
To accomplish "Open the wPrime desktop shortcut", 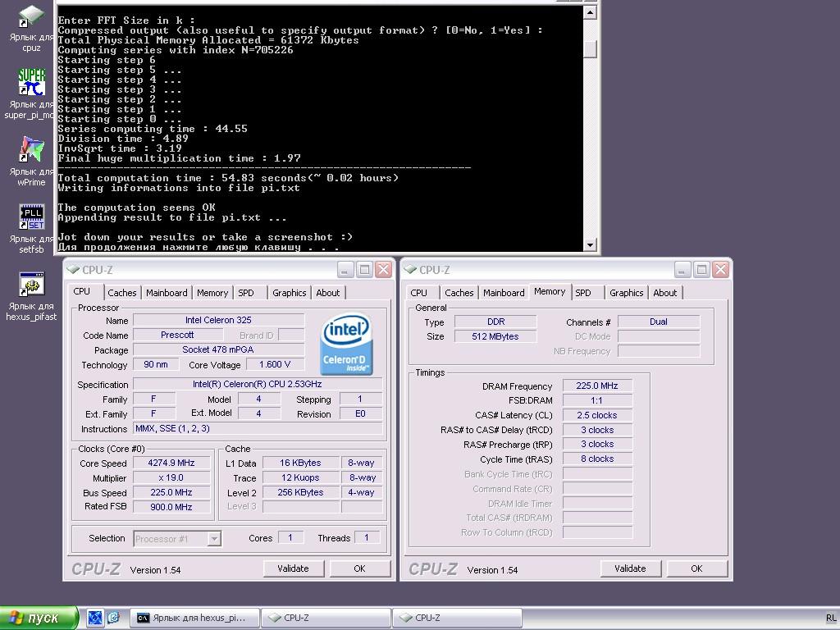I will click(x=31, y=161).
